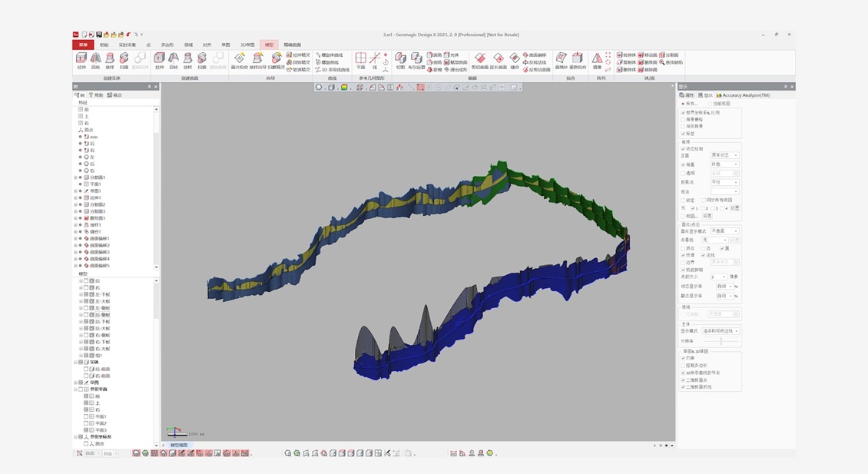Screen dimensions: 868x474
Task: Click the 菜单 menu button
Action: [x=83, y=45]
